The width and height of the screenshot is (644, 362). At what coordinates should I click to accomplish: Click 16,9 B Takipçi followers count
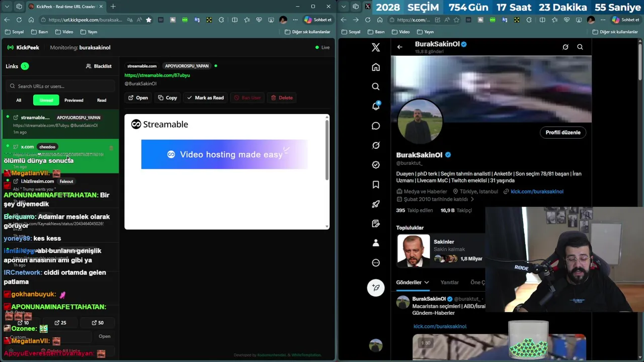[x=456, y=210]
